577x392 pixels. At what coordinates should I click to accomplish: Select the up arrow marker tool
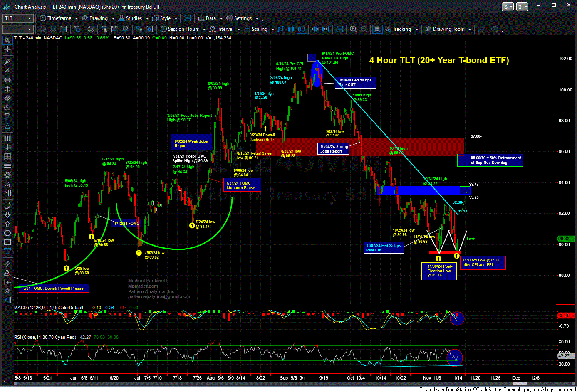tap(7, 224)
